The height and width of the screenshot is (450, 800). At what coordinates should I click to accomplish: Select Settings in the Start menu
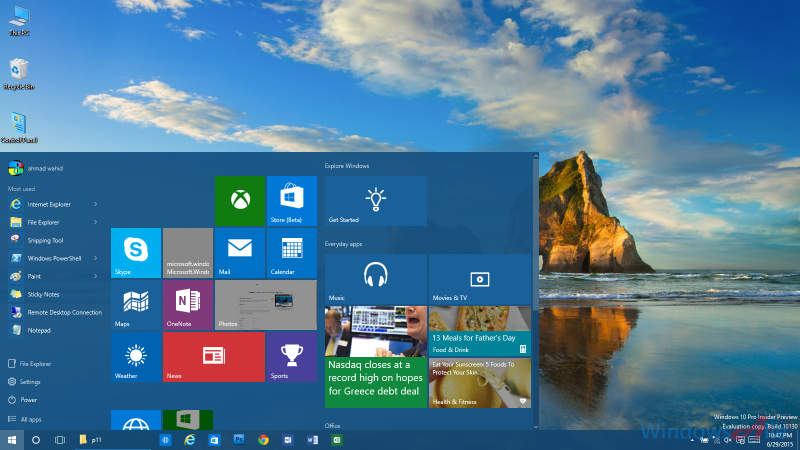click(x=30, y=382)
